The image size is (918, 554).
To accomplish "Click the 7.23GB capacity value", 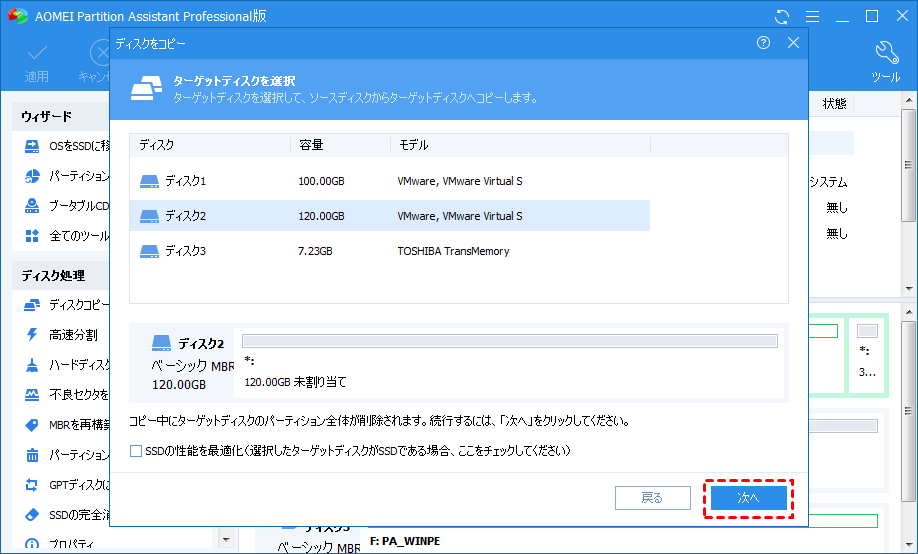I will 315,251.
